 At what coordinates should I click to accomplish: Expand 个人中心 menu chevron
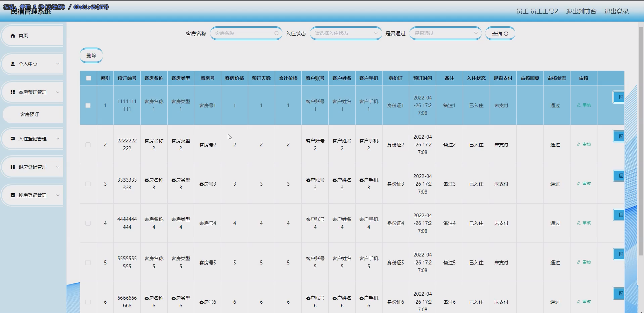(58, 64)
